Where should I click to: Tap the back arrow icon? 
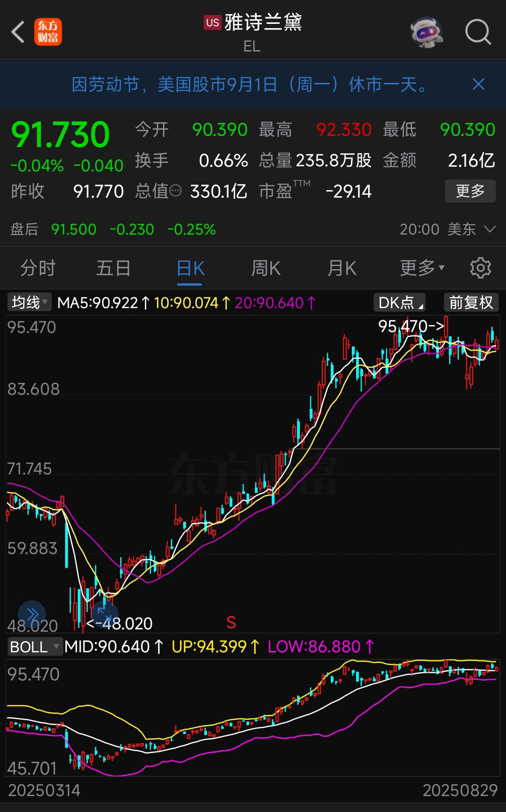[18, 32]
